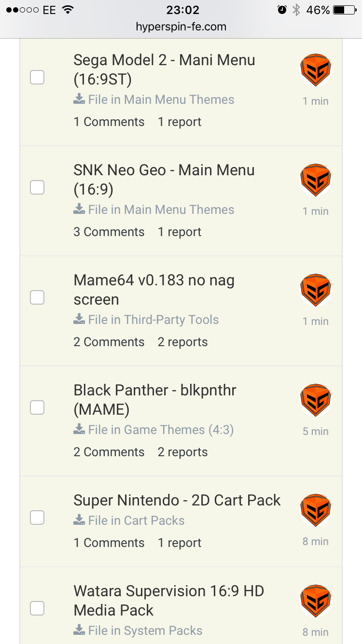Go to Main Menu Themes under Sega Model 2
Screen dimensions: 362x644
tap(179, 100)
